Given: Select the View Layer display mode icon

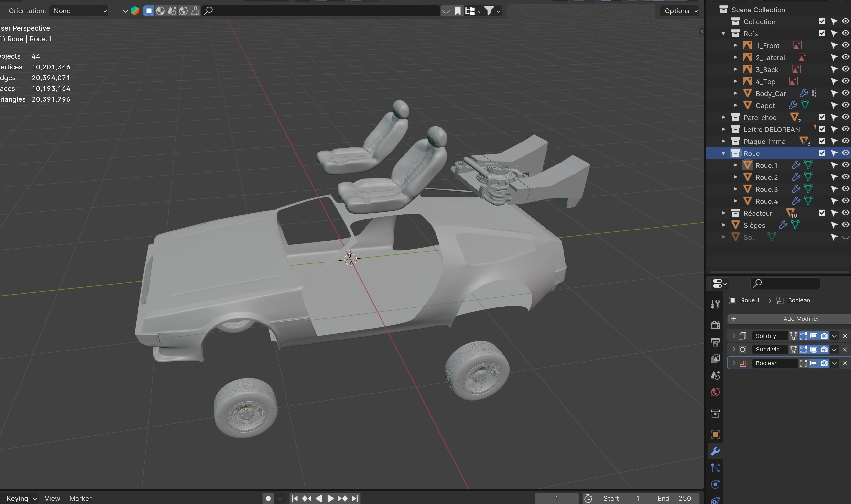Looking at the screenshot, I should tap(149, 11).
